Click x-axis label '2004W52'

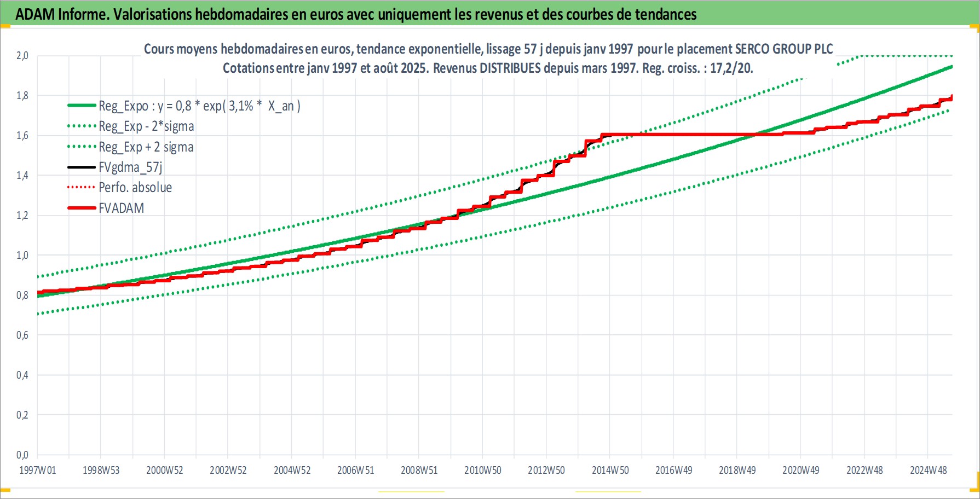click(292, 470)
